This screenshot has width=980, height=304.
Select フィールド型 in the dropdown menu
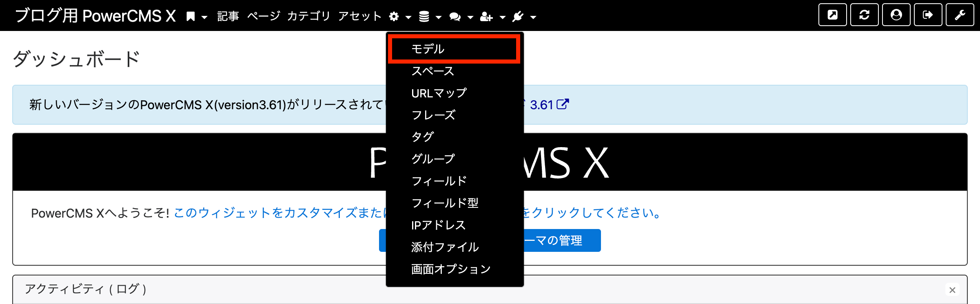[x=455, y=203]
